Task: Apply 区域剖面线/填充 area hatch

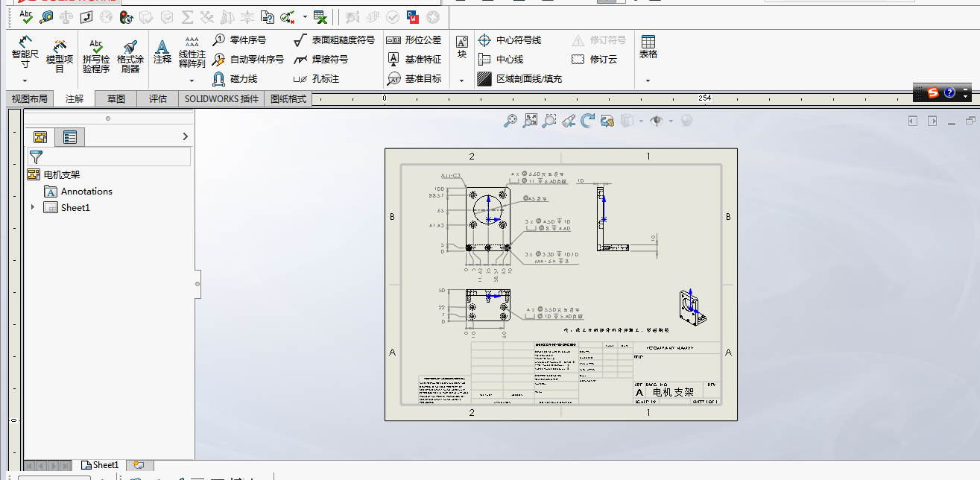Action: (519, 78)
